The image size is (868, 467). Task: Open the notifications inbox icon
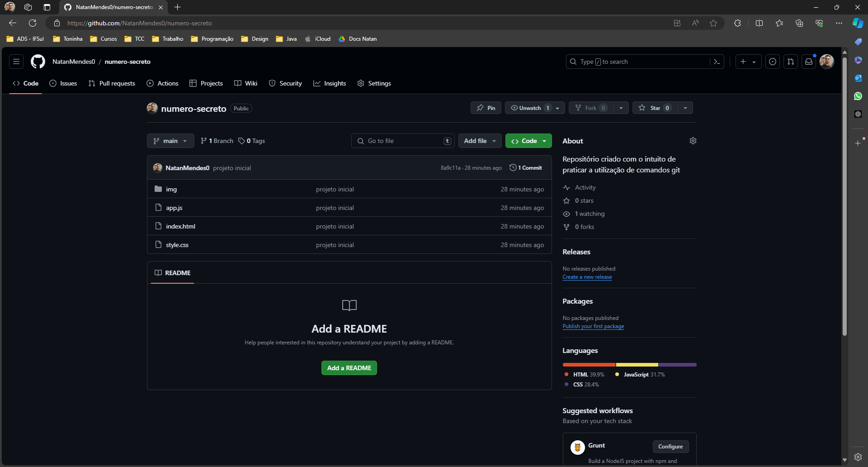809,62
